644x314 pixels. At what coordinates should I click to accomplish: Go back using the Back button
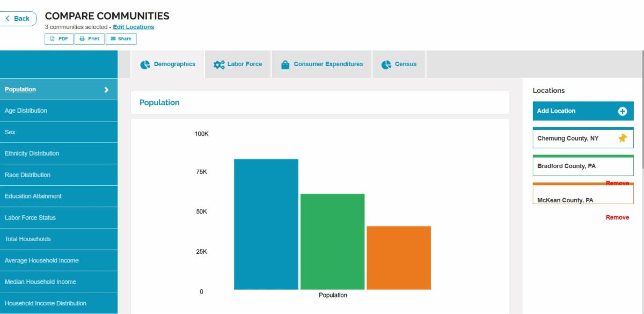18,19
